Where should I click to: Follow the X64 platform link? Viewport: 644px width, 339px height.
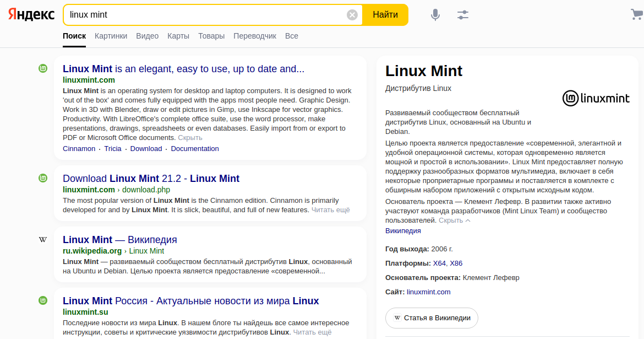pos(439,263)
